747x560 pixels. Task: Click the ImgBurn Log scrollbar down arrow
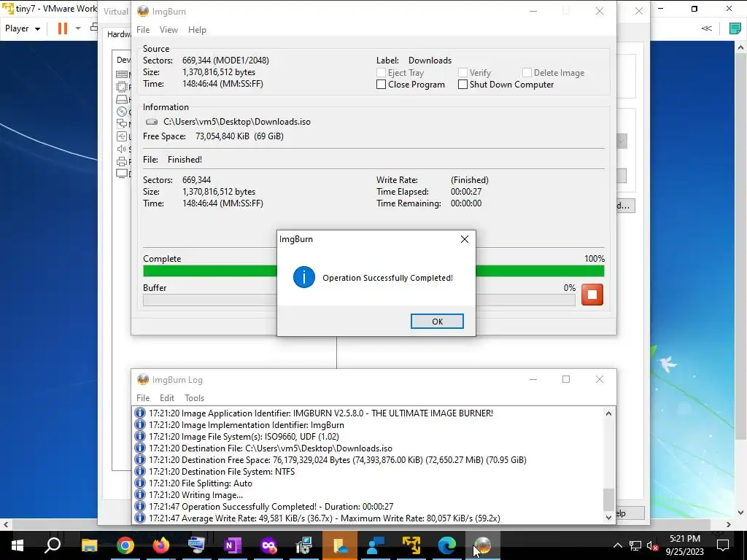[608, 517]
